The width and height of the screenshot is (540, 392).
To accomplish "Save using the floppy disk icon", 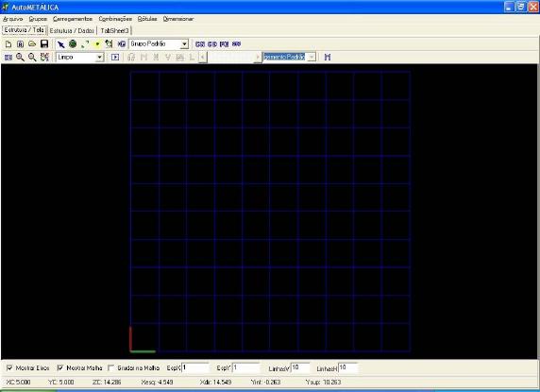I will click(x=44, y=44).
